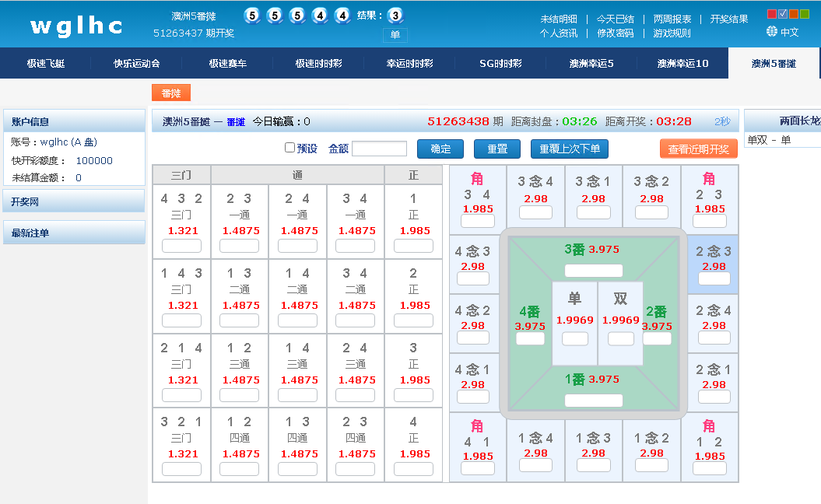This screenshot has height=504, width=821.
Task: Click the 确定 confirm button
Action: click(x=440, y=149)
